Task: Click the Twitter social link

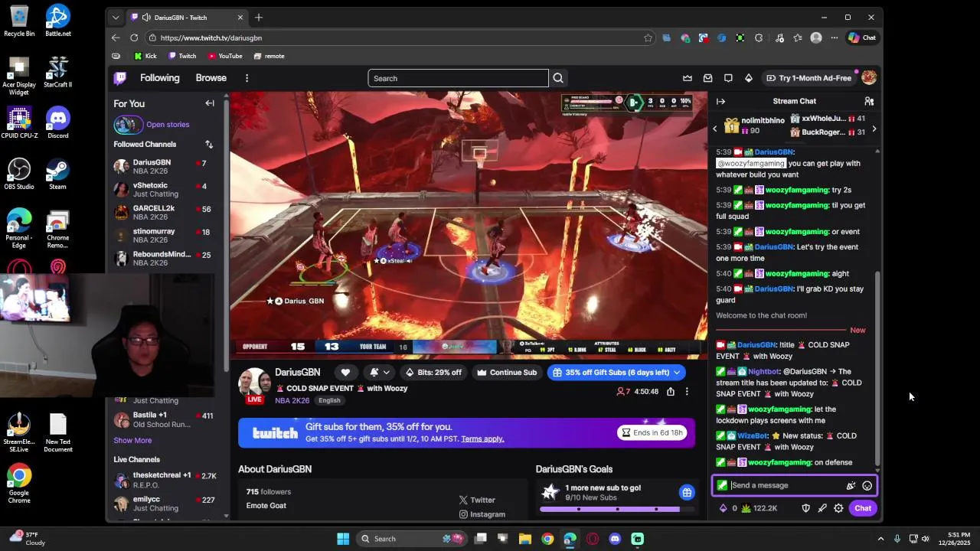Action: click(x=478, y=500)
